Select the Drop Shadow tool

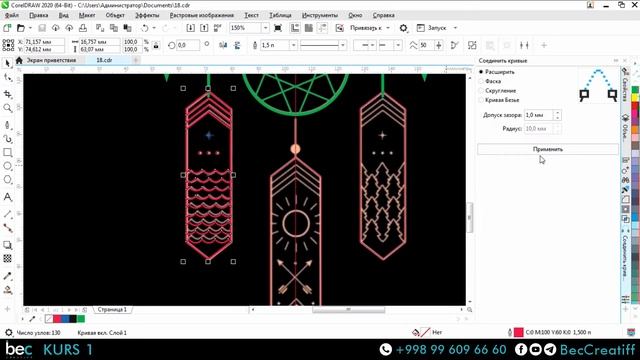(x=7, y=245)
